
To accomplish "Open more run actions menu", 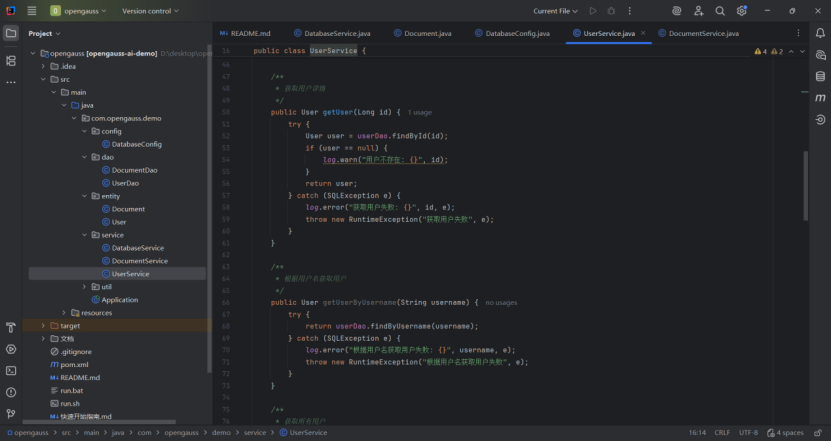I will 630,11.
